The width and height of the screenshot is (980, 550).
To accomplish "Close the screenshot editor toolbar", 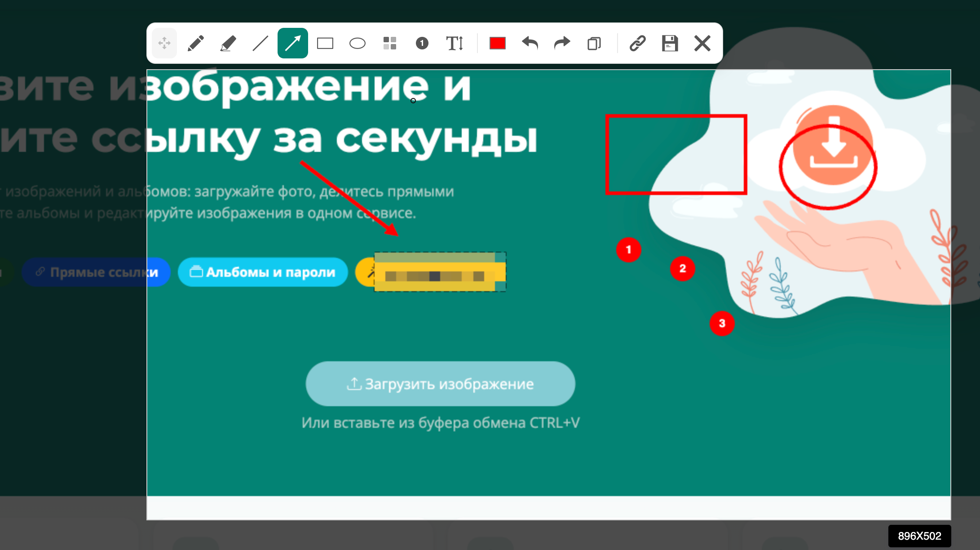I will (x=702, y=44).
